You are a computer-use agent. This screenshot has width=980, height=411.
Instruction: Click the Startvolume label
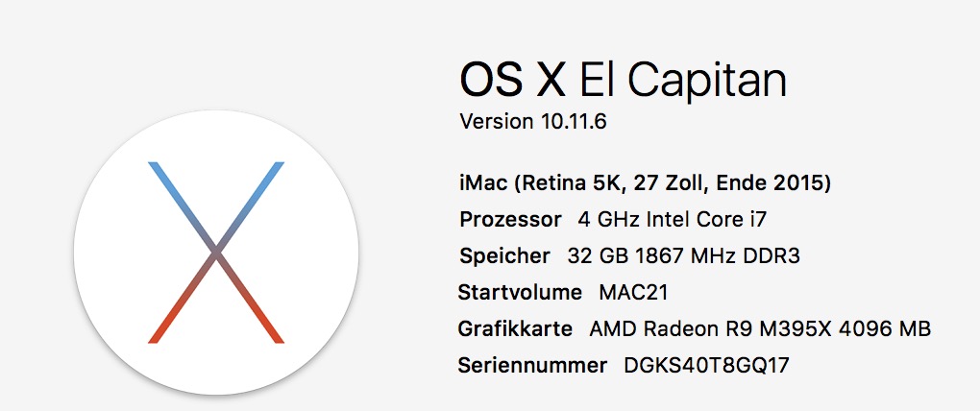click(520, 292)
